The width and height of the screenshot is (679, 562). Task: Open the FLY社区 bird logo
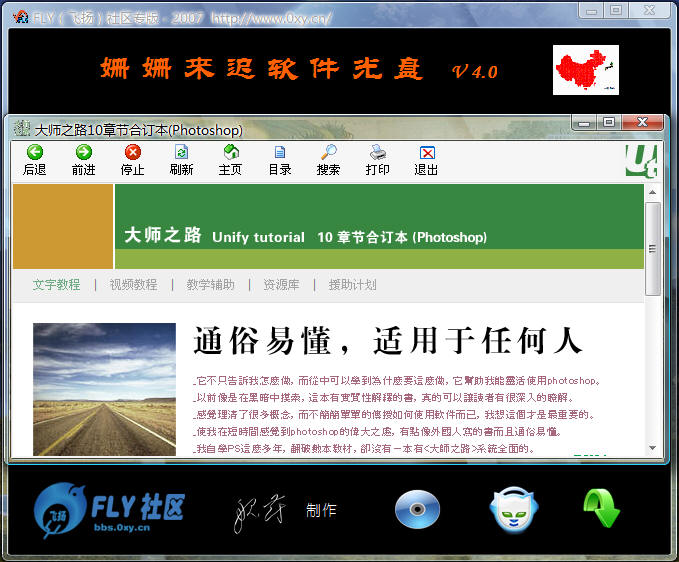click(x=110, y=510)
